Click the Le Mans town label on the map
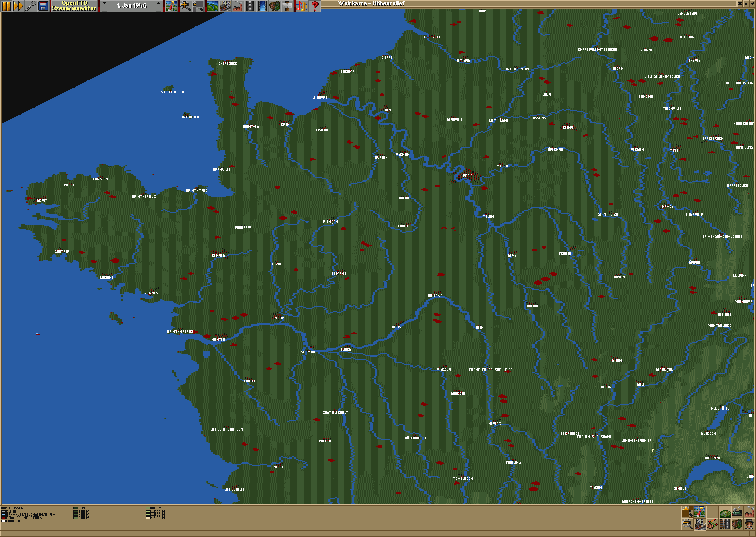Image resolution: width=756 pixels, height=537 pixels. pos(339,274)
